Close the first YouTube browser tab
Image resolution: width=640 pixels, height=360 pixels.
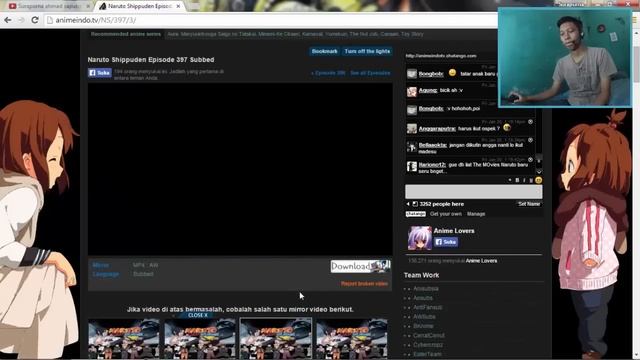88,6
